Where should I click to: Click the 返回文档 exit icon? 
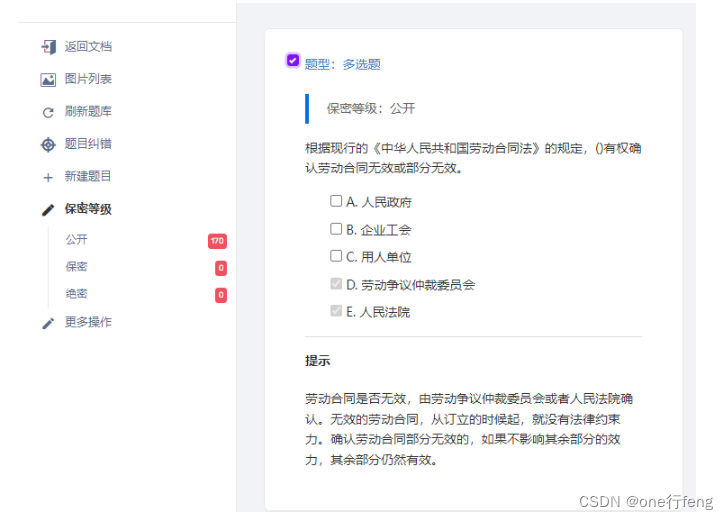tap(48, 47)
